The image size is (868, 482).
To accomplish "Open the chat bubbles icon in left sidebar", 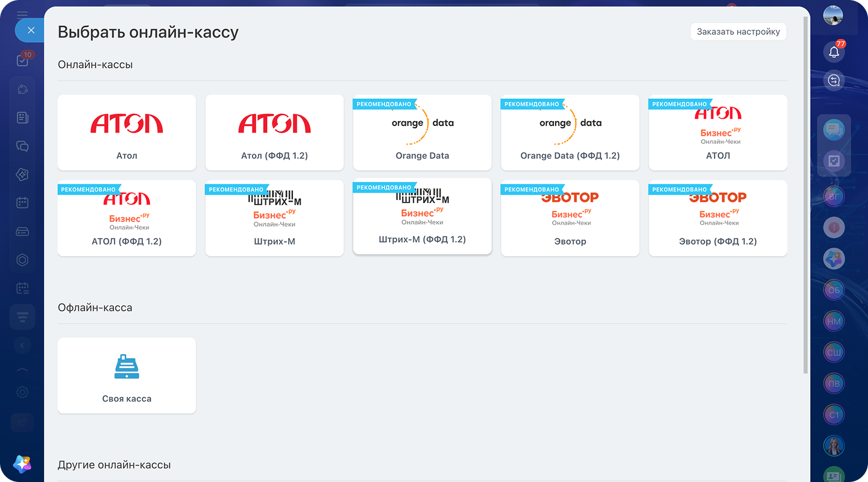I will tap(23, 146).
